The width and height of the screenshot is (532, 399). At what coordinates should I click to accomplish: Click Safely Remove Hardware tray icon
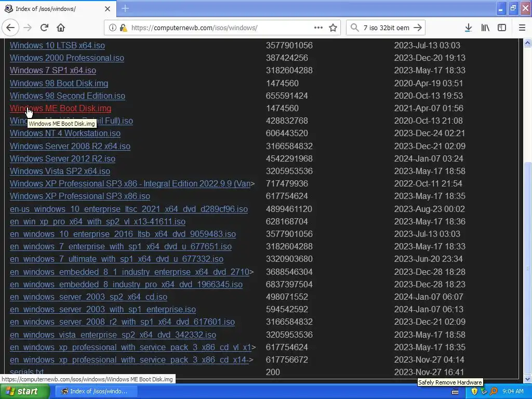point(484,391)
